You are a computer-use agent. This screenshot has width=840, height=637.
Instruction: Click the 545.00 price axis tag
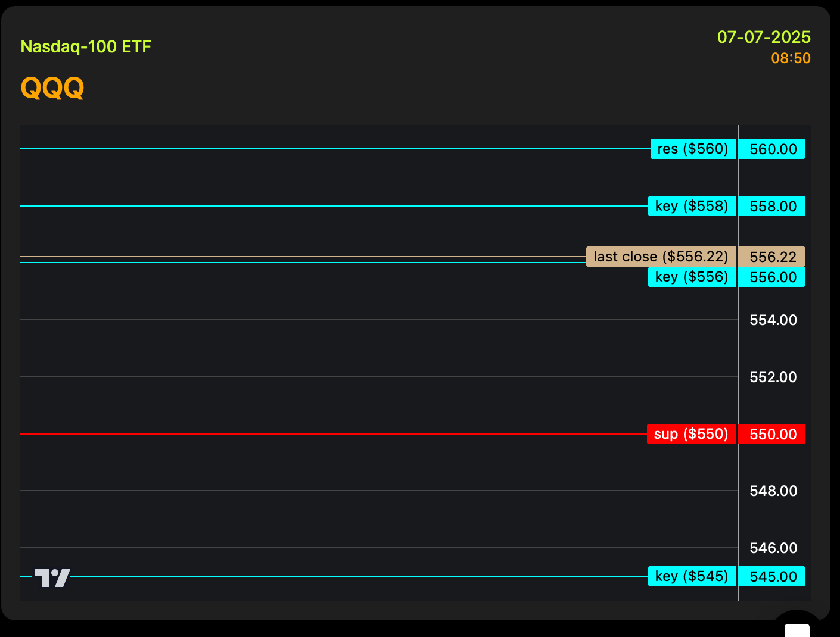point(772,576)
